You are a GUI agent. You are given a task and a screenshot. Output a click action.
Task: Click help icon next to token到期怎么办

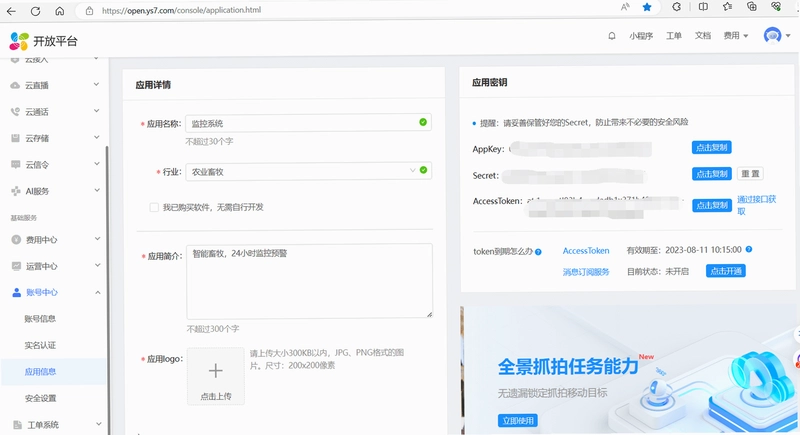(538, 251)
